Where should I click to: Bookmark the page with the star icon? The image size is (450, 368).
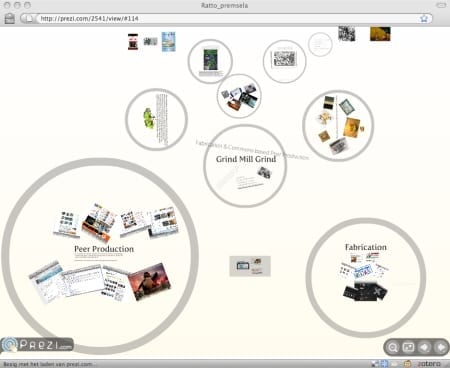pos(424,18)
